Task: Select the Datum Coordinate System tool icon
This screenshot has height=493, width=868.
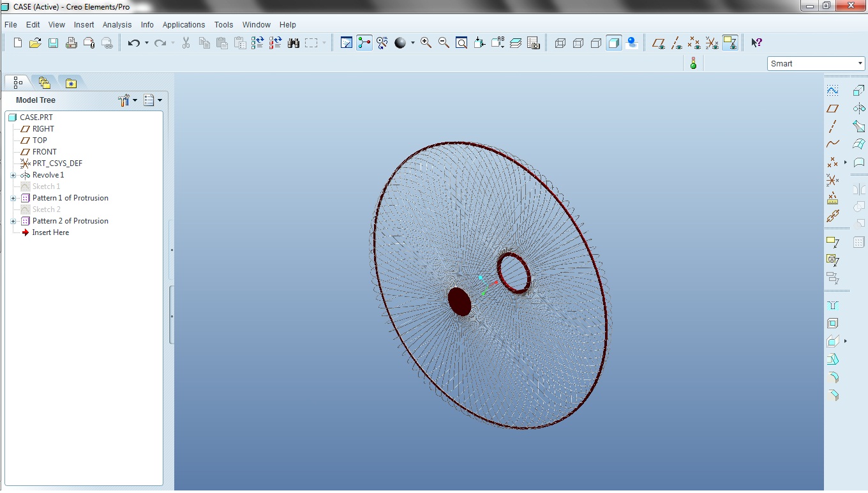Action: tap(832, 180)
